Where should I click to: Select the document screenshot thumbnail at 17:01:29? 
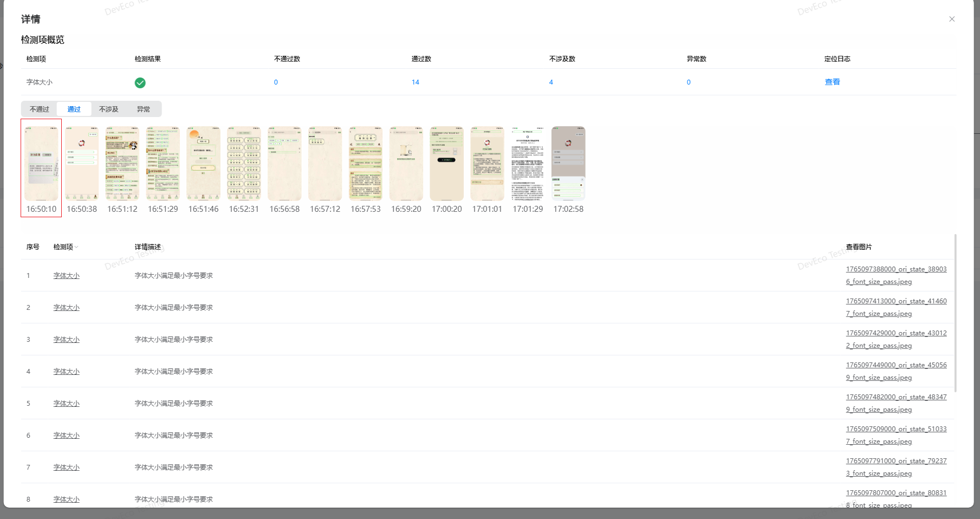pos(528,164)
